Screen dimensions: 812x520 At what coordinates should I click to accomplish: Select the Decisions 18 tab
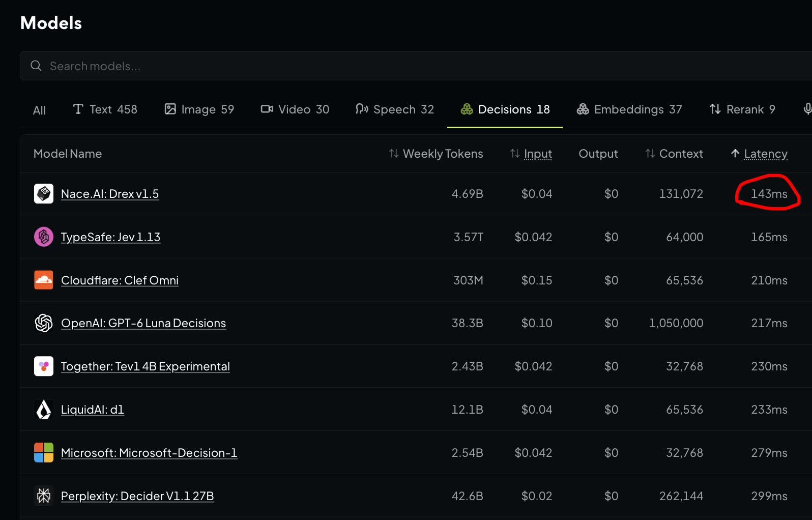point(505,109)
